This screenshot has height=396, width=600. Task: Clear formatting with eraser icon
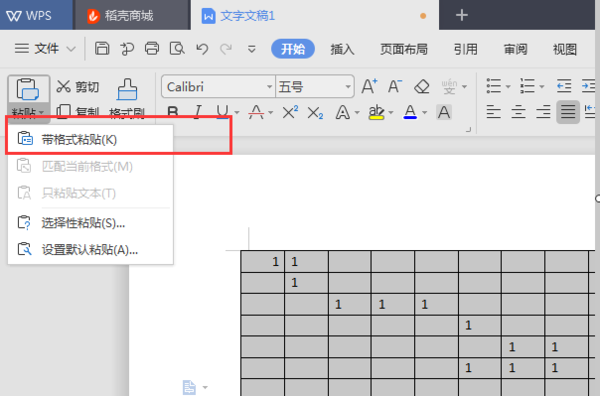(x=422, y=87)
